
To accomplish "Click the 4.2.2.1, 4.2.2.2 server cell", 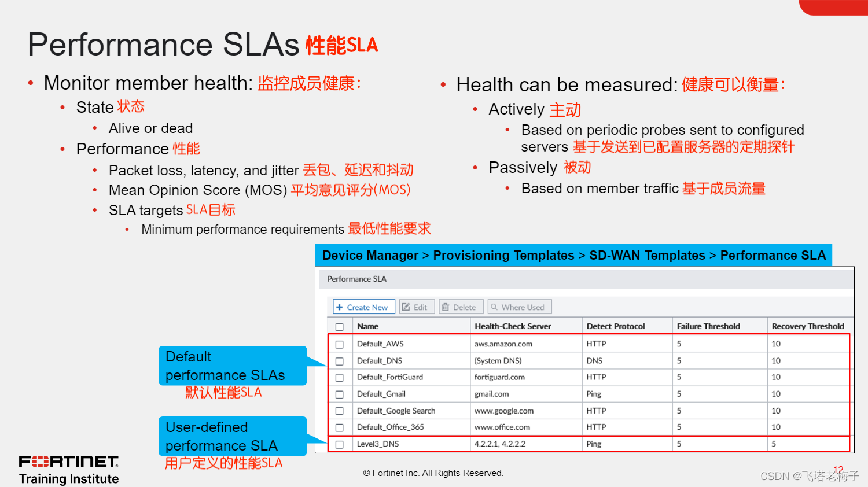I will coord(500,444).
